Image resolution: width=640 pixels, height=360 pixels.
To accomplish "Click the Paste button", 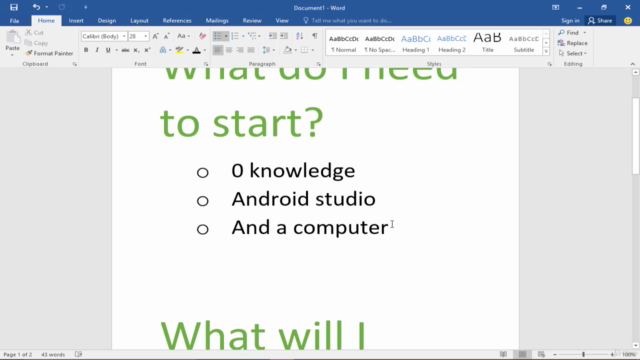I will (12, 43).
